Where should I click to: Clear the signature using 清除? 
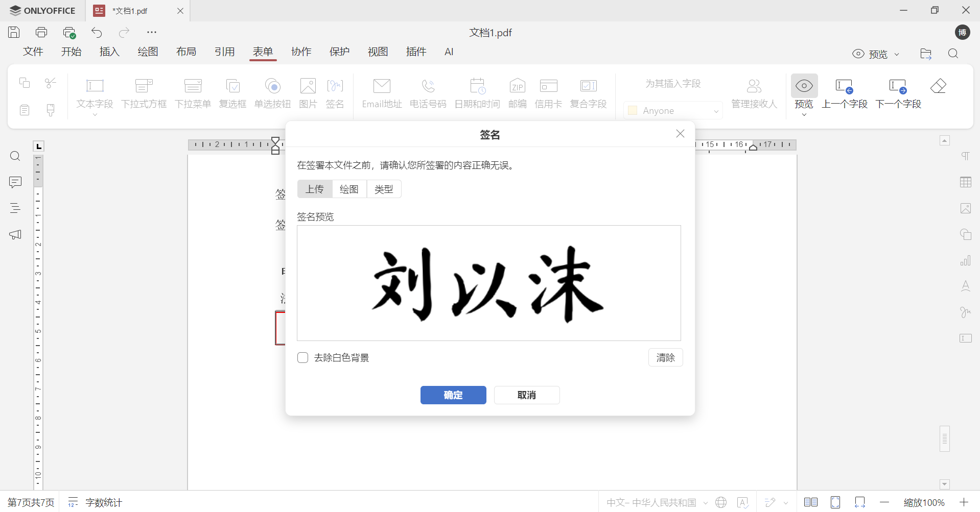[x=665, y=357]
